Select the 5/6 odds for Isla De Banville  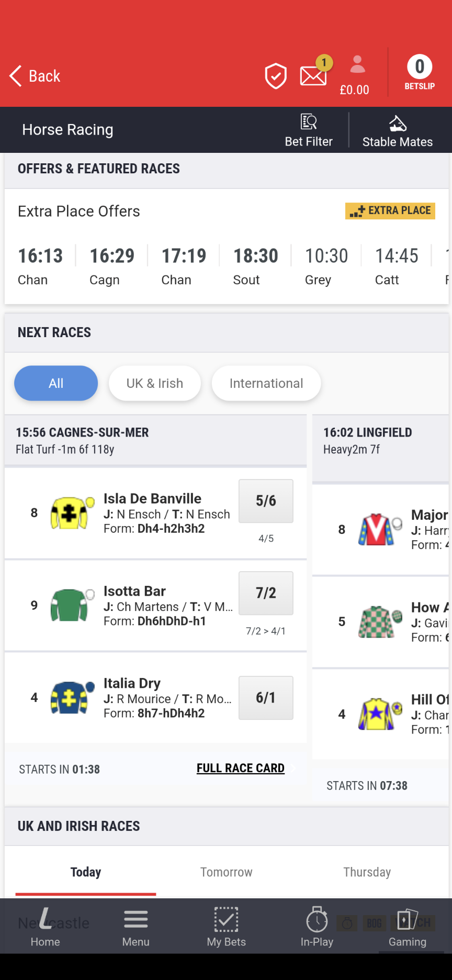[266, 500]
